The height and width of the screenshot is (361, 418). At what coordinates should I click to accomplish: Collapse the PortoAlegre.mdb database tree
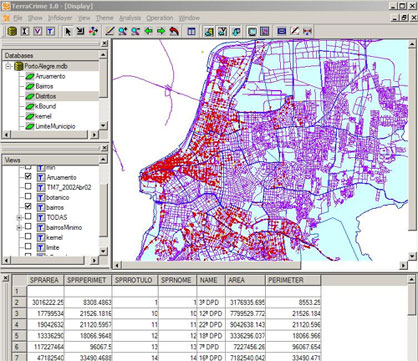point(9,66)
